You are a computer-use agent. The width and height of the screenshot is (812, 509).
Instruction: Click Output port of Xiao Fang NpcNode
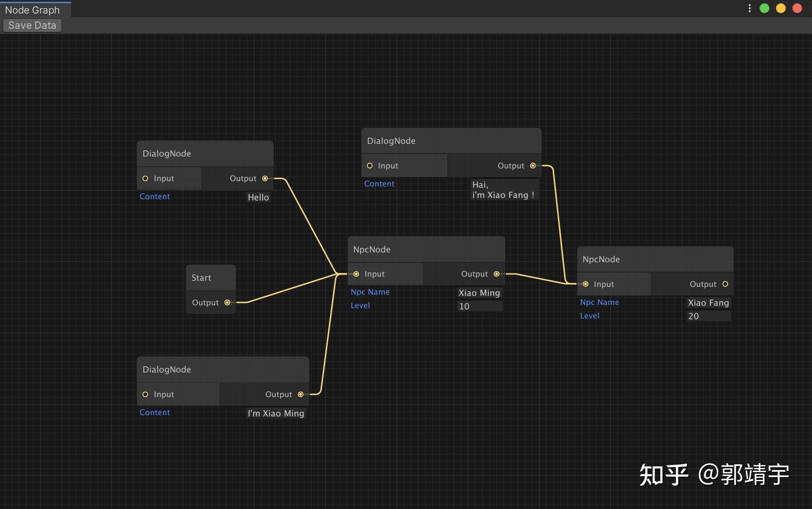click(x=725, y=284)
